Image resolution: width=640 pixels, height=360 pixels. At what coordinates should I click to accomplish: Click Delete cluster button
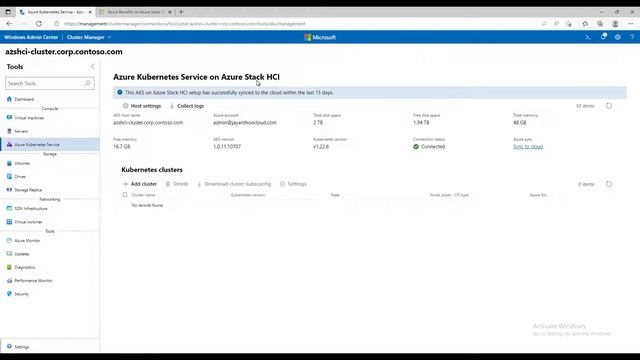click(177, 184)
